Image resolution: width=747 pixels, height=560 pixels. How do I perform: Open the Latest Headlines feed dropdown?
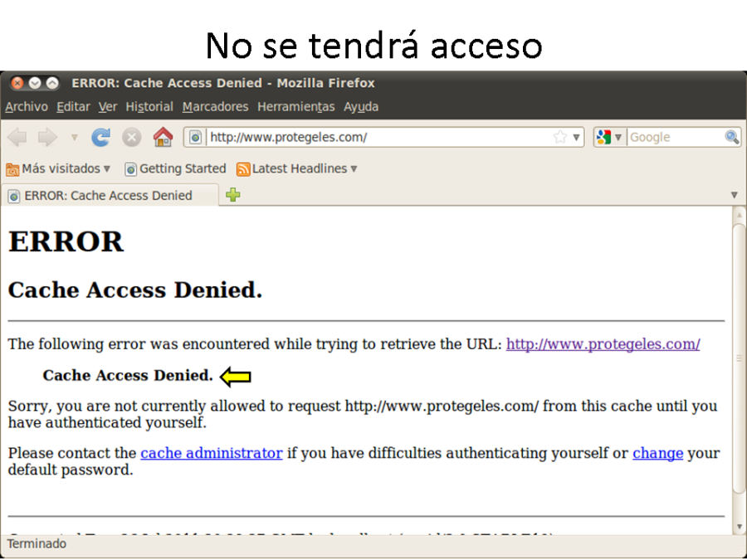297,168
